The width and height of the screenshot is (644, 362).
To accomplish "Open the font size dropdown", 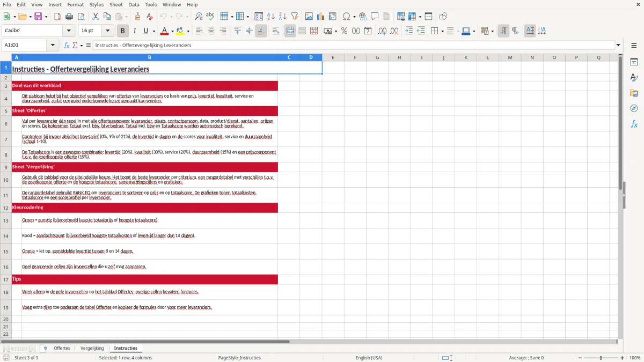I will click(107, 31).
